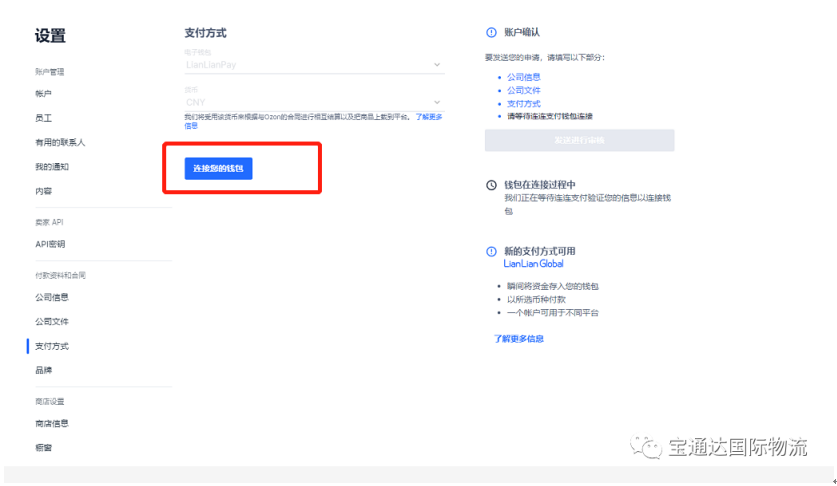Click the 卖家 API section label
Viewport: 837px width, 486px height.
click(x=49, y=222)
